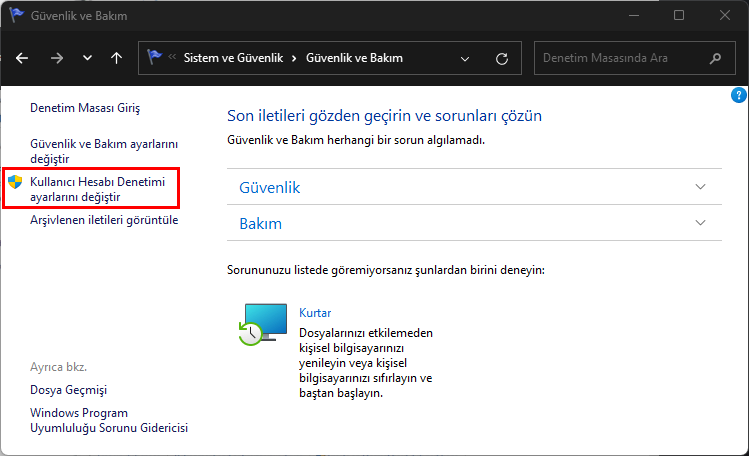The image size is (749, 456).
Task: Open Güvenlik ve Bakım ayarlarını değiştir
Action: coord(104,151)
